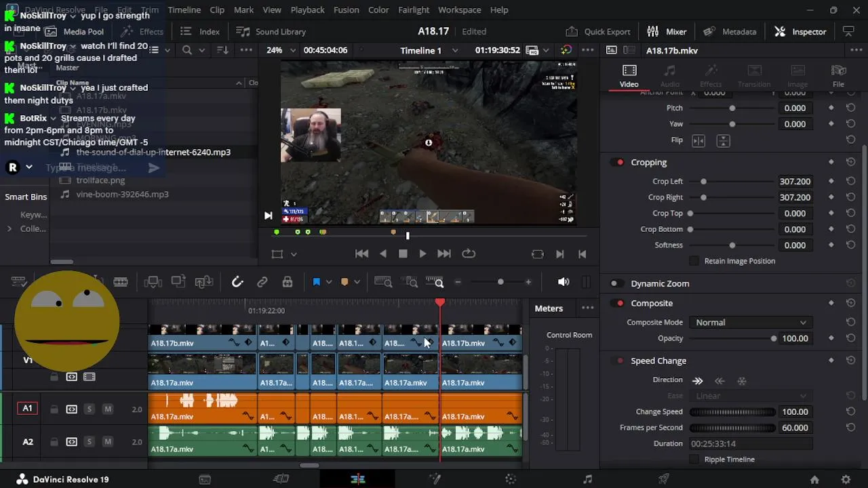Screen dimensions: 868x488
Task: Toggle loop playback in viewer
Action: 469,253
